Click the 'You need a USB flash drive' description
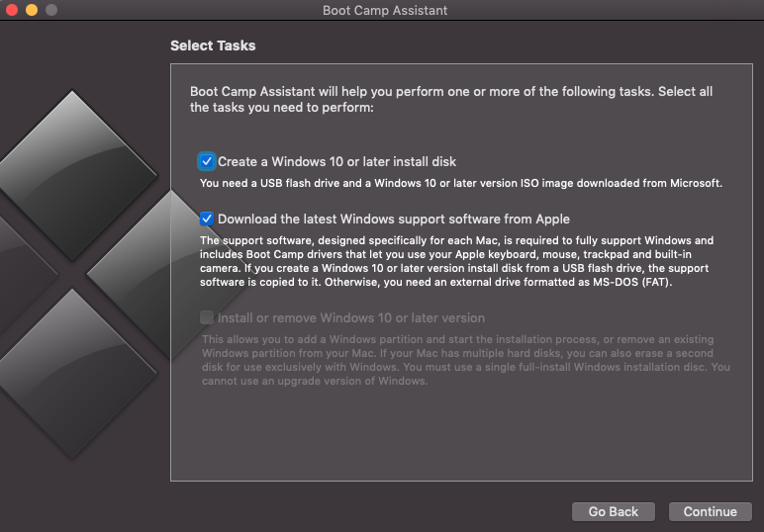The width and height of the screenshot is (764, 532). [x=461, y=183]
